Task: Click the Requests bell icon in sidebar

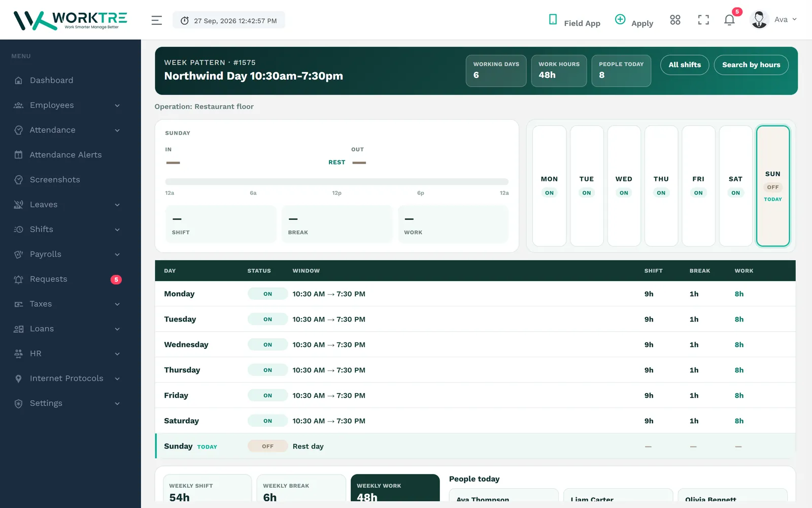Action: pyautogui.click(x=19, y=279)
